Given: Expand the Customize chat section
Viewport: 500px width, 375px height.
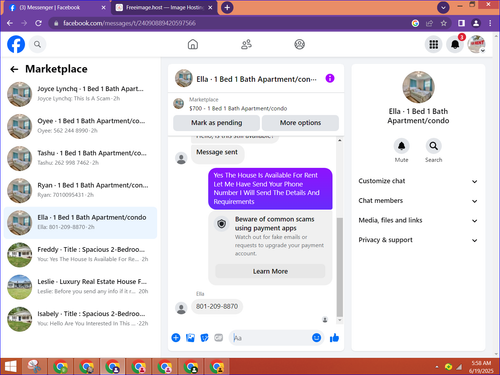Looking at the screenshot, I should pos(418,181).
